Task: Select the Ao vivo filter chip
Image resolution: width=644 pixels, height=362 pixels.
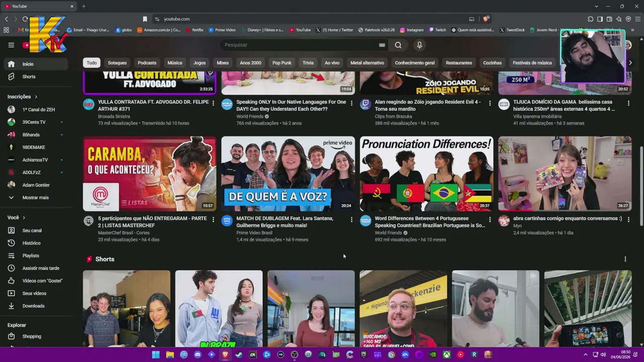Action: (332, 63)
